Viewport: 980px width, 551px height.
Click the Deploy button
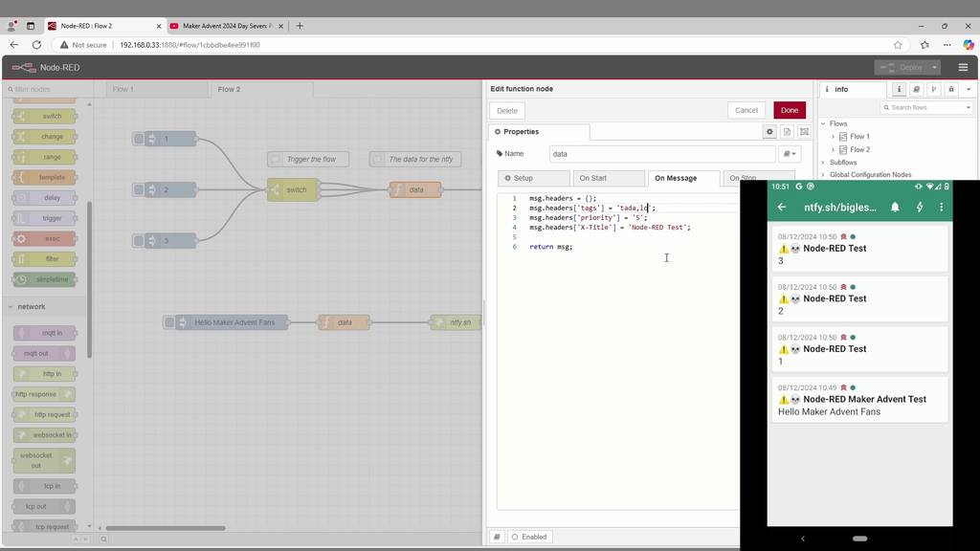pos(902,68)
